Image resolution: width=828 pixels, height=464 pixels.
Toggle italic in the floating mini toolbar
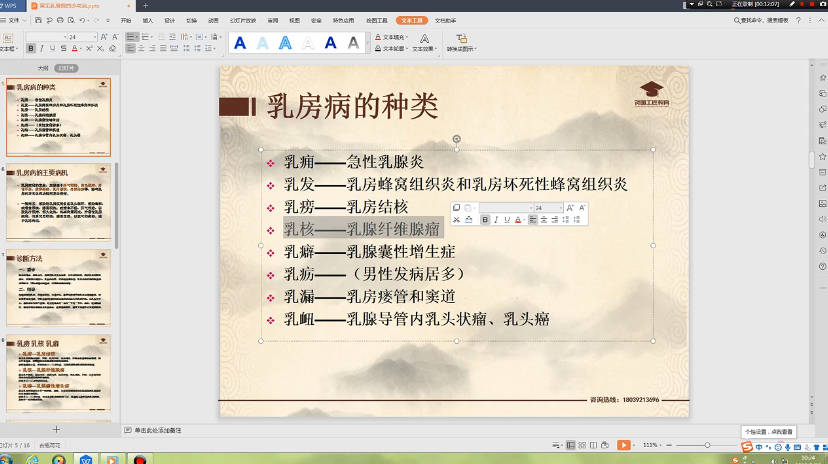pos(496,220)
